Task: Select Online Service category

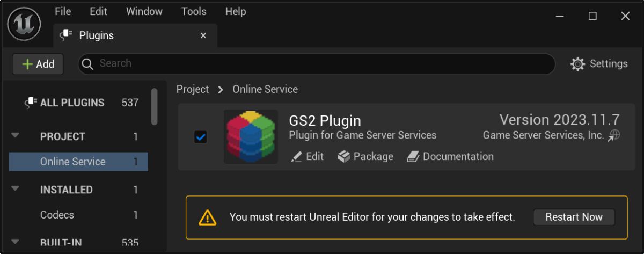Action: pos(78,162)
